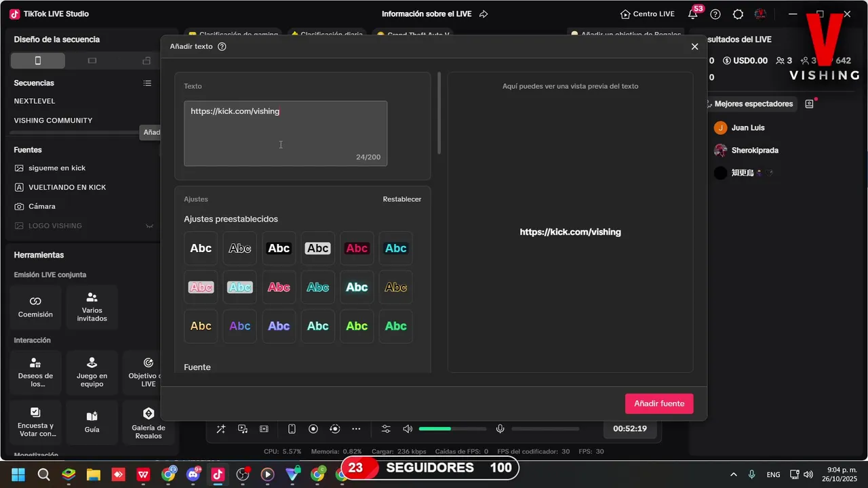868x488 pixels.
Task: Open File Explorer from the taskbar
Action: pos(94,474)
